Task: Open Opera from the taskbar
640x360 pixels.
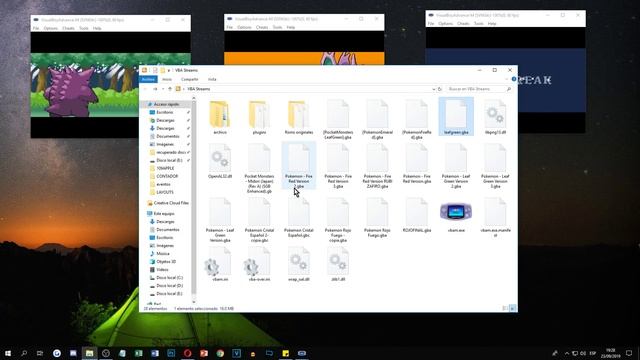Action: coord(187,353)
